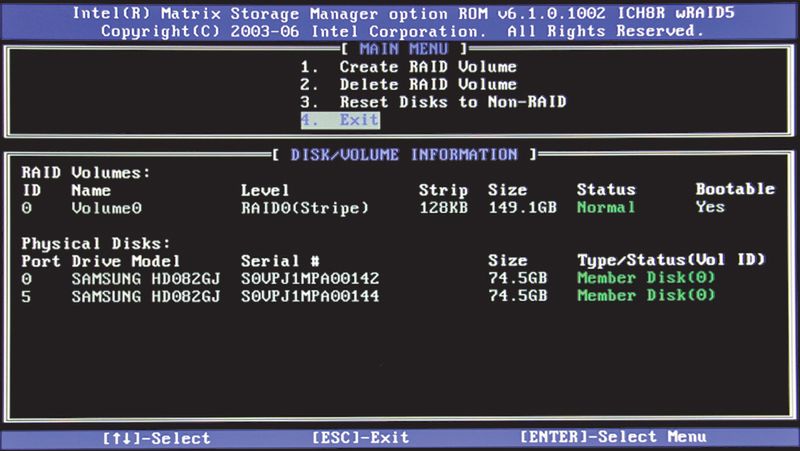Click the Drive Model column header
Image resolution: width=800 pixels, height=451 pixels.
126,261
